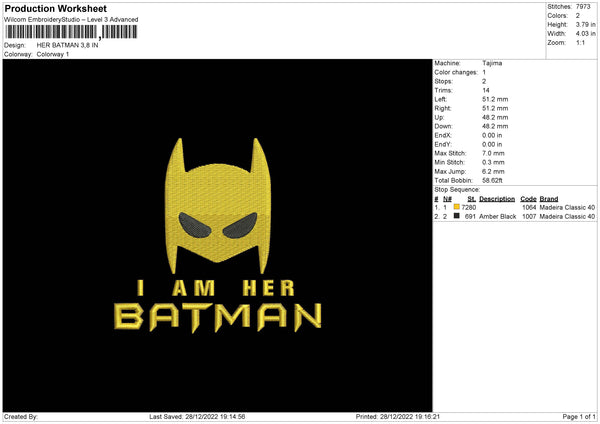Viewport: 600px width, 424px height.
Task: Click the 'Color changes:' label
Action: 456,72
